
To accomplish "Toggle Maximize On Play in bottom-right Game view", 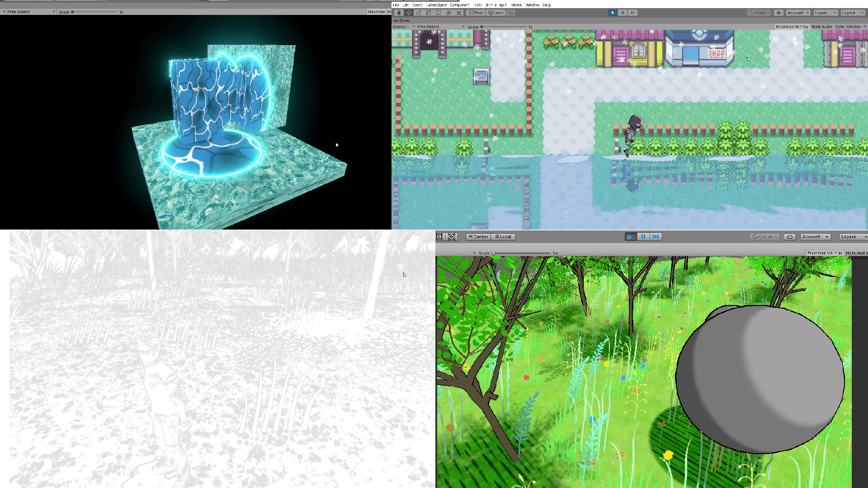I will [825, 253].
